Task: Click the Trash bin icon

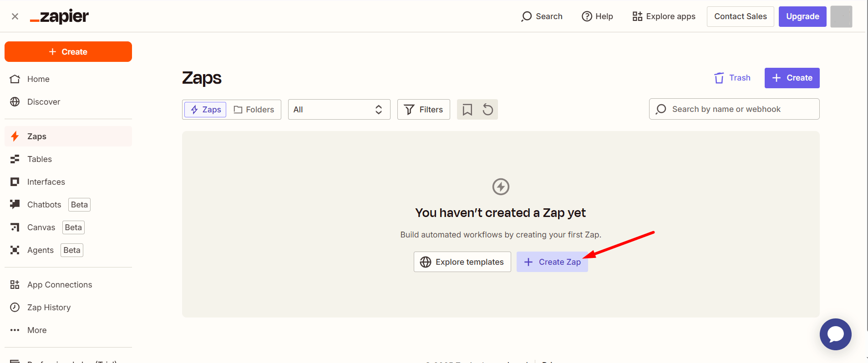Action: pyautogui.click(x=719, y=78)
